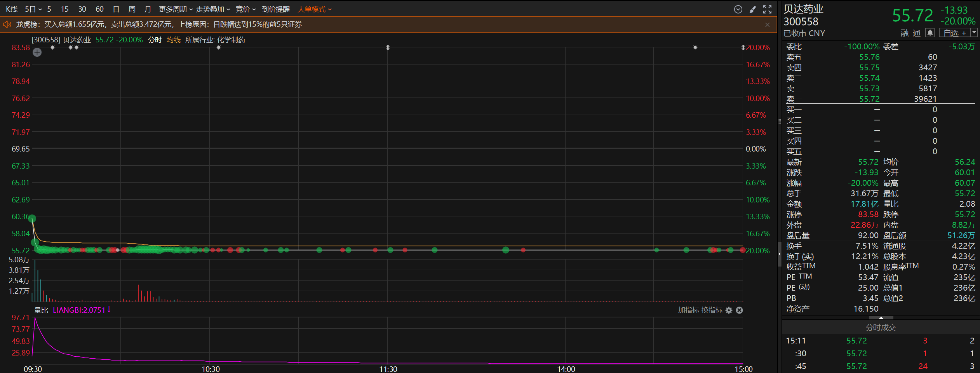Select the paintbrush drawing tool icon
The width and height of the screenshot is (980, 373).
click(753, 9)
